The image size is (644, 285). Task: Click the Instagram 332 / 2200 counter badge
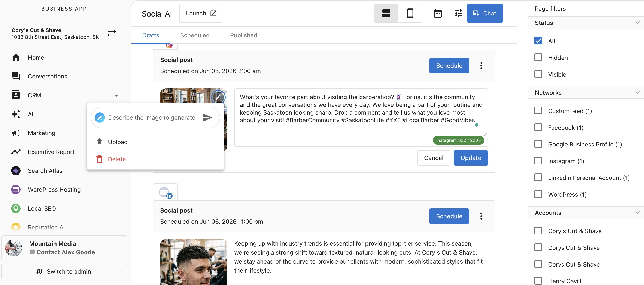pos(458,140)
